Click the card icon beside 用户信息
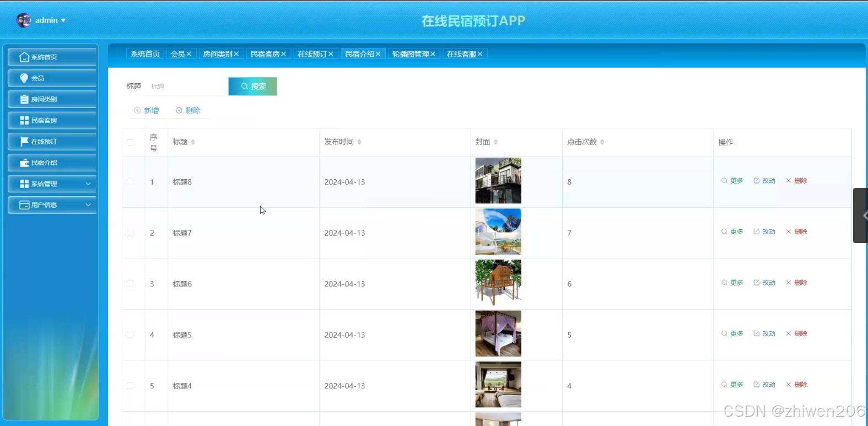Screen dimensions: 868x426 click(x=24, y=205)
